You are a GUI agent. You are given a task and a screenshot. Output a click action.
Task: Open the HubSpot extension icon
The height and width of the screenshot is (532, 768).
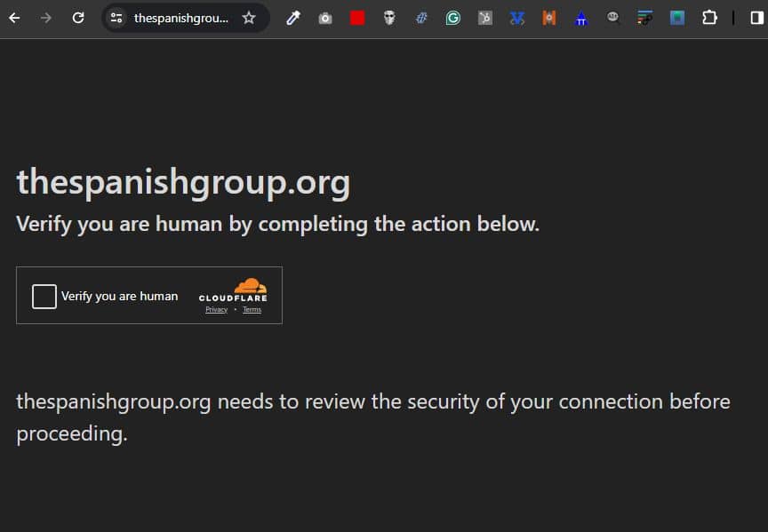pyautogui.click(x=485, y=18)
